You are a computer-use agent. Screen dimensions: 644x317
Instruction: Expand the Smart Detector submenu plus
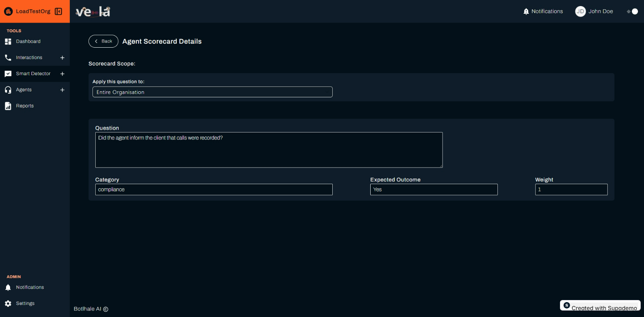click(62, 74)
